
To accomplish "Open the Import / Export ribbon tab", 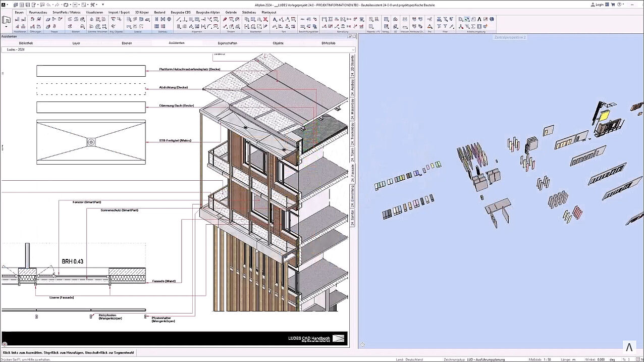I will point(119,12).
